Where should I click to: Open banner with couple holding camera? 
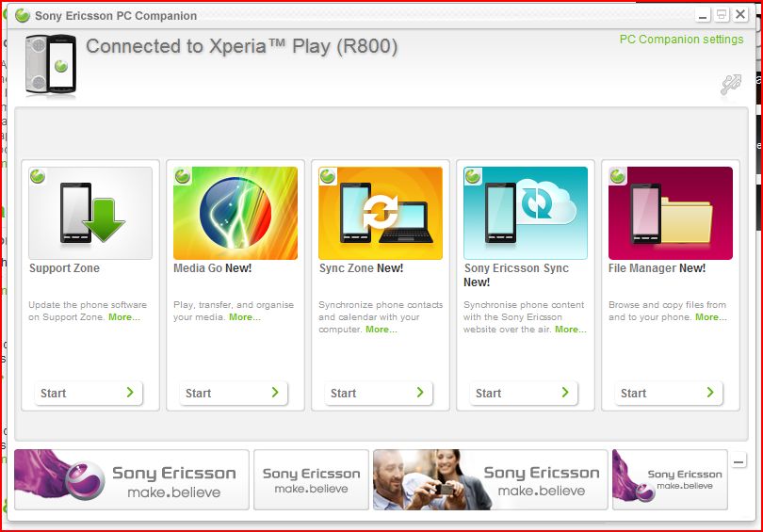[x=491, y=479]
